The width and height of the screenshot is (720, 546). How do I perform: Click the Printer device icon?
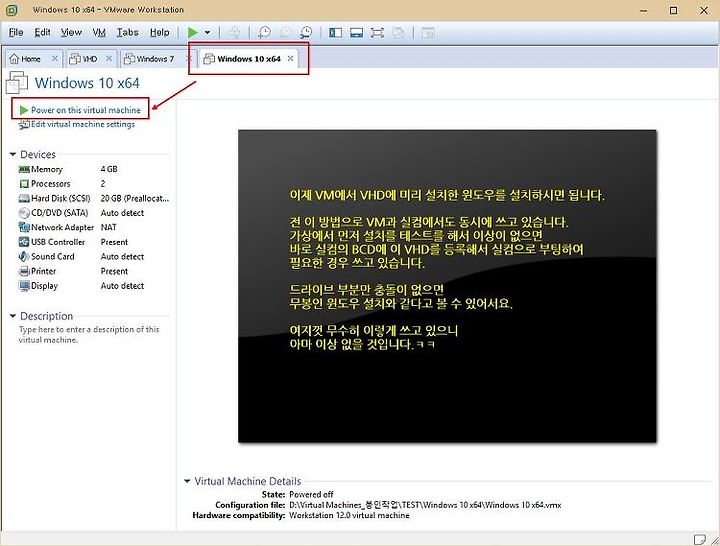pyautogui.click(x=24, y=271)
